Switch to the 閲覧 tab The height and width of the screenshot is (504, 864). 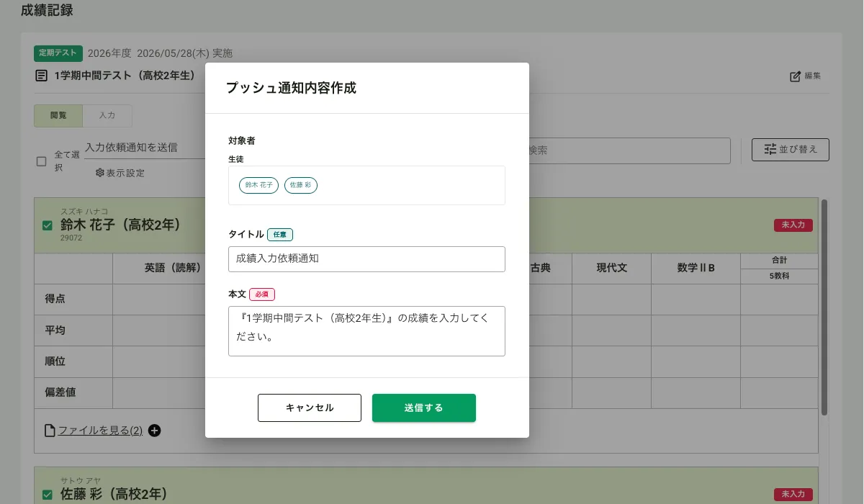(x=58, y=115)
